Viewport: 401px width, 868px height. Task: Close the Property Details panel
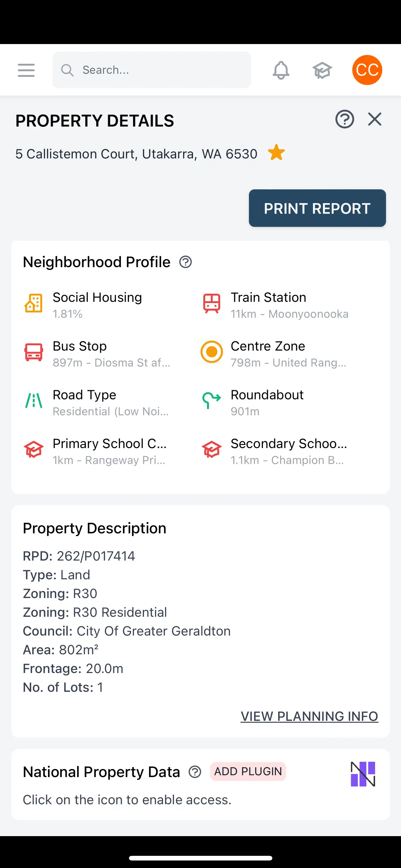click(374, 119)
